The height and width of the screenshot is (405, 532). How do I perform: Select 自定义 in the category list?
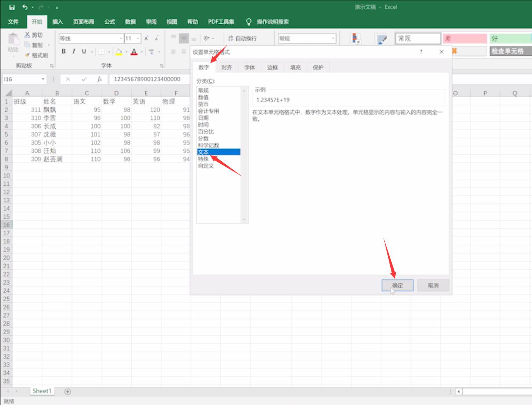click(x=206, y=166)
